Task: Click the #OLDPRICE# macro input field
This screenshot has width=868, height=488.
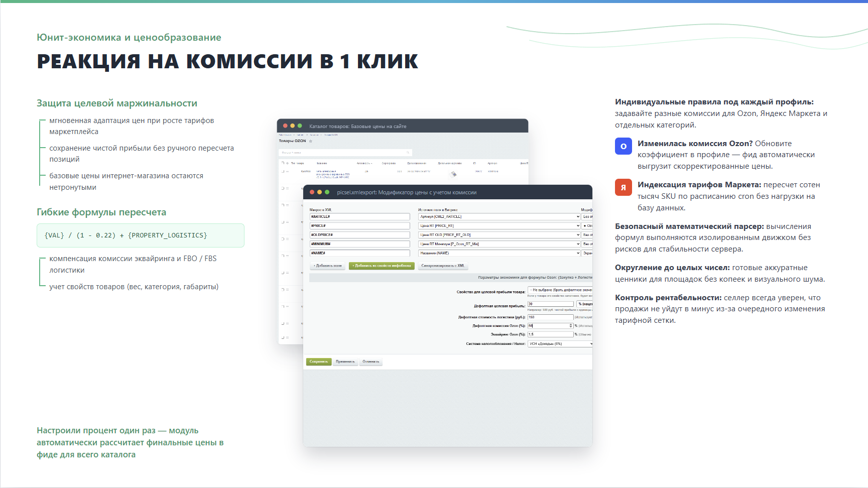Action: [360, 235]
